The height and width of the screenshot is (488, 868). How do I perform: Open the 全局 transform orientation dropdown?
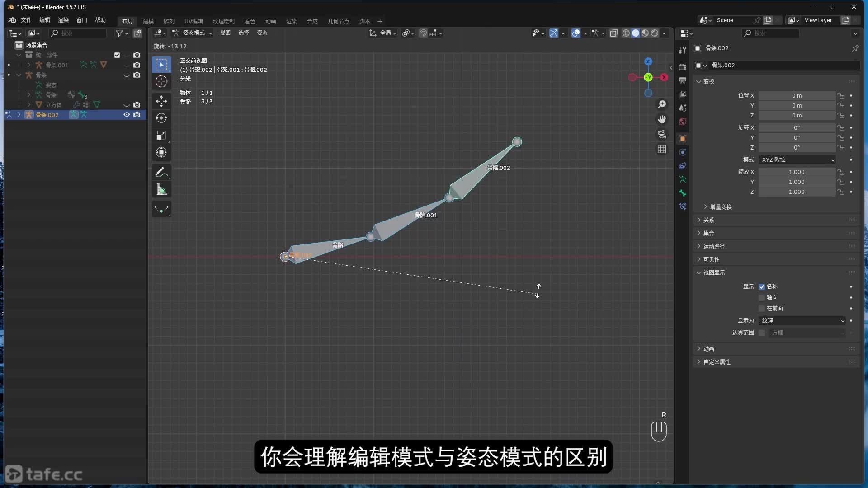coord(383,33)
